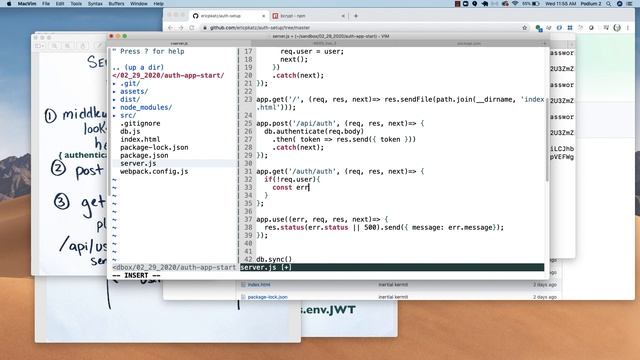Open a new browser tab
The width and height of the screenshot is (640, 360).
coord(356,16)
